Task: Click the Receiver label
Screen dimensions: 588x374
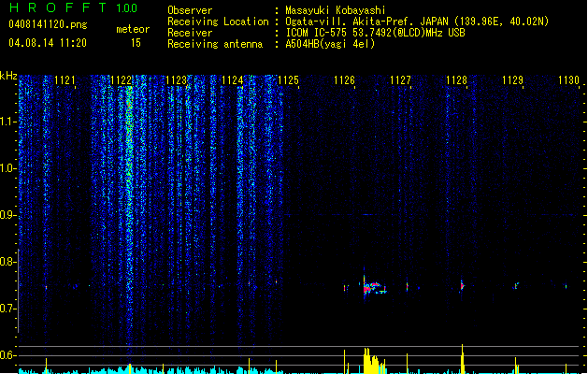Action: pos(190,33)
